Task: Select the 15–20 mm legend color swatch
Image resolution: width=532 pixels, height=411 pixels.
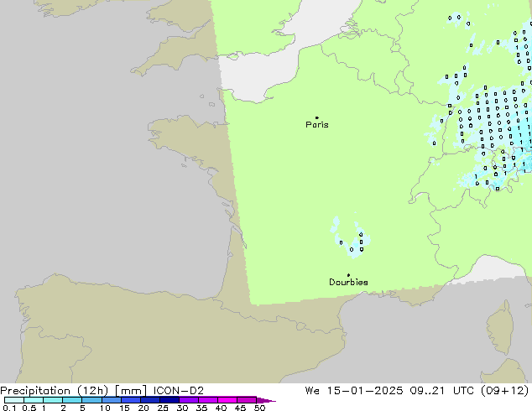Action: coord(131,400)
